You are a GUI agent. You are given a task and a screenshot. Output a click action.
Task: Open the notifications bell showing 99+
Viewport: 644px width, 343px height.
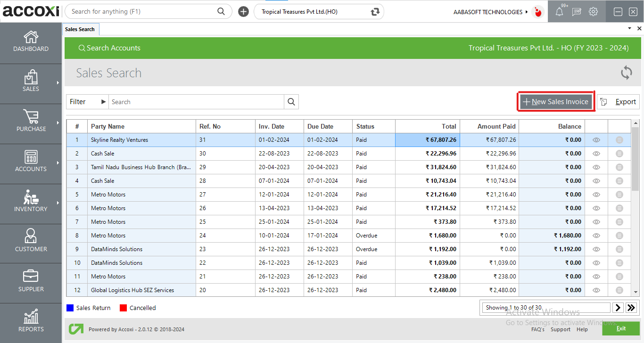coord(561,11)
